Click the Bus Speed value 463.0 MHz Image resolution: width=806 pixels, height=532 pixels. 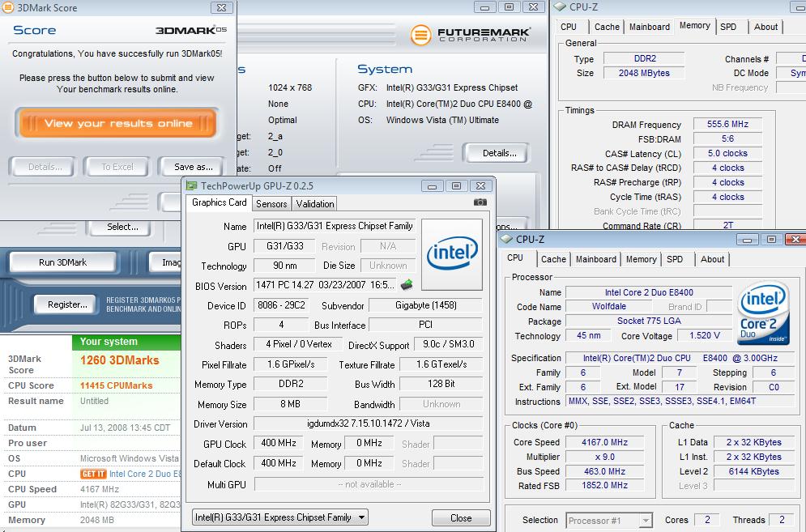pyautogui.click(x=604, y=471)
